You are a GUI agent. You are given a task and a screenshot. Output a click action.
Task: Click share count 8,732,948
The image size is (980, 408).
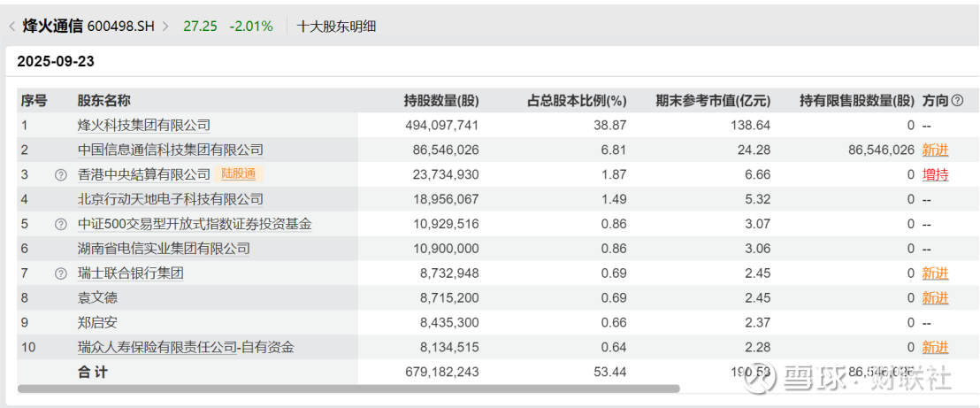(450, 273)
